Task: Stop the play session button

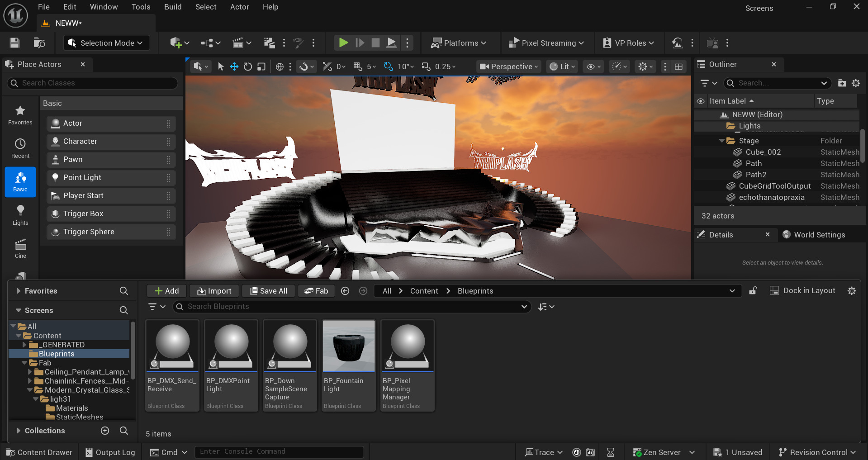Action: (x=375, y=43)
